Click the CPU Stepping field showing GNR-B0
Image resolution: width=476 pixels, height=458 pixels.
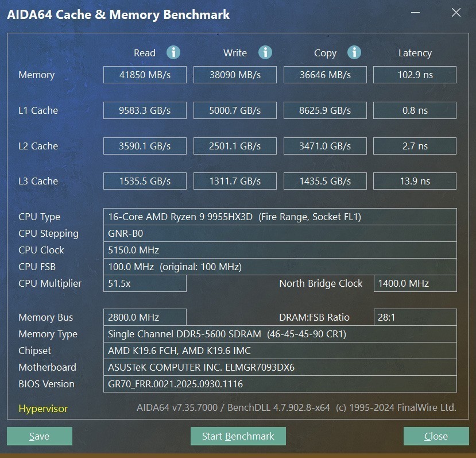pos(278,233)
